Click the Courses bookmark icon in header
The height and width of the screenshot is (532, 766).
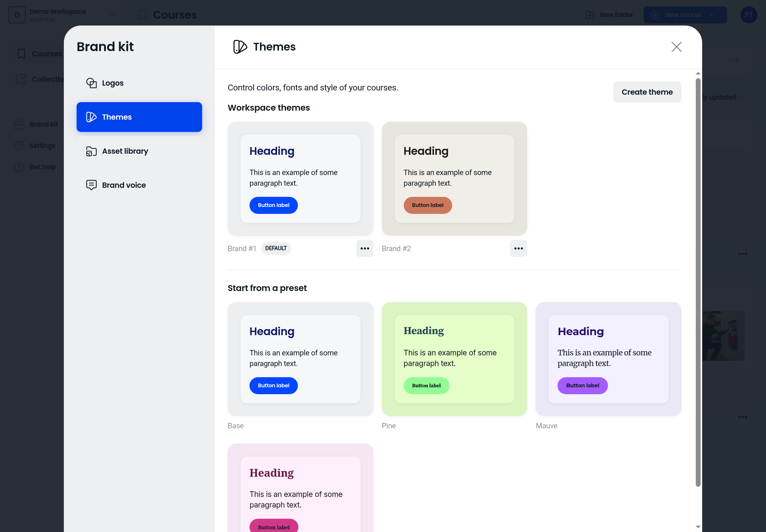[x=142, y=15]
